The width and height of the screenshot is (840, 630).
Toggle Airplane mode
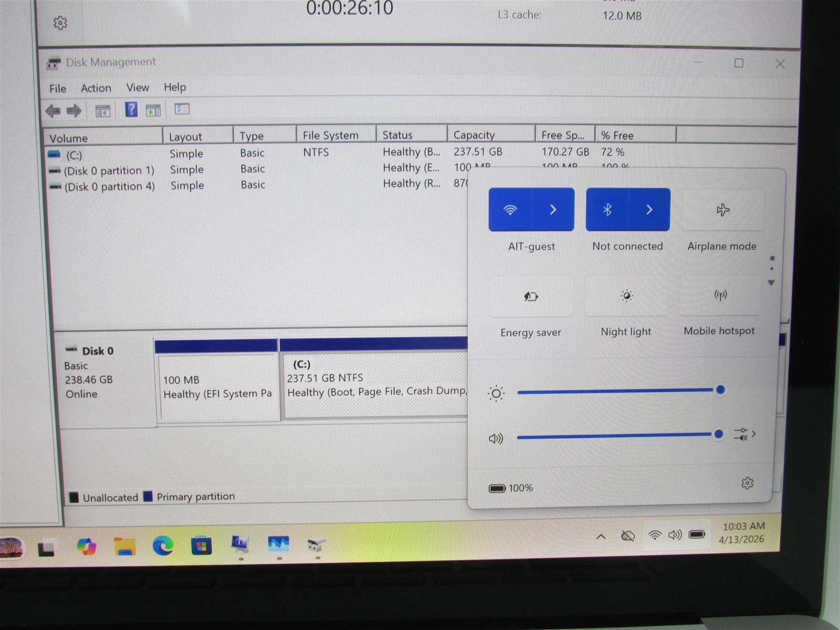pyautogui.click(x=723, y=210)
